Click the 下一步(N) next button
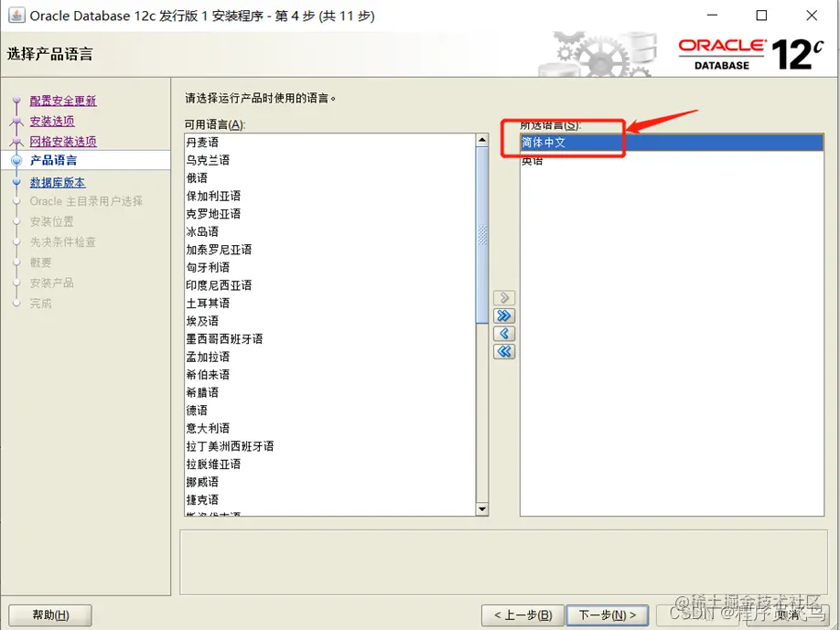 tap(608, 615)
